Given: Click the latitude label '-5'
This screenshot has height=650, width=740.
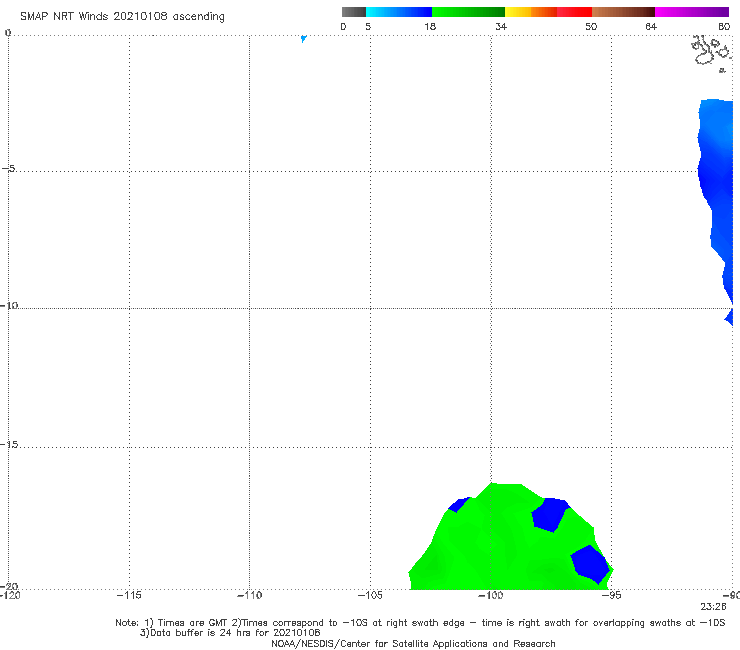Looking at the screenshot, I should (9, 168).
